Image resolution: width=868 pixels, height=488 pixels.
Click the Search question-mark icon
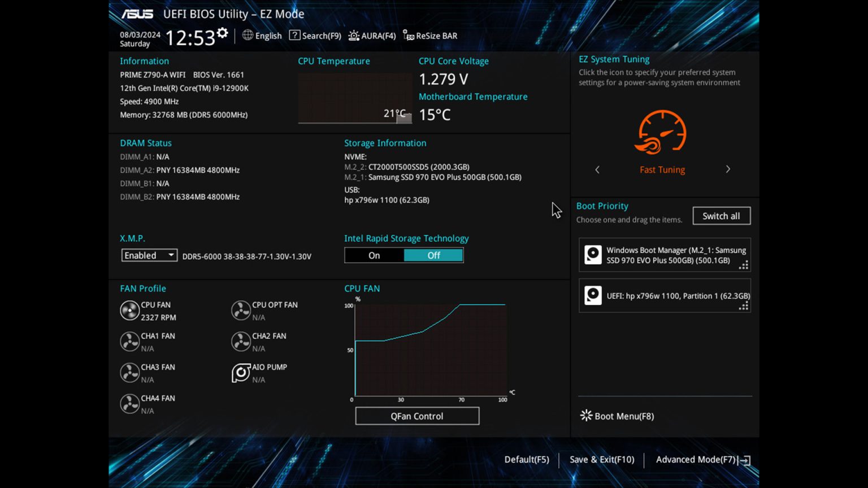pyautogui.click(x=294, y=35)
